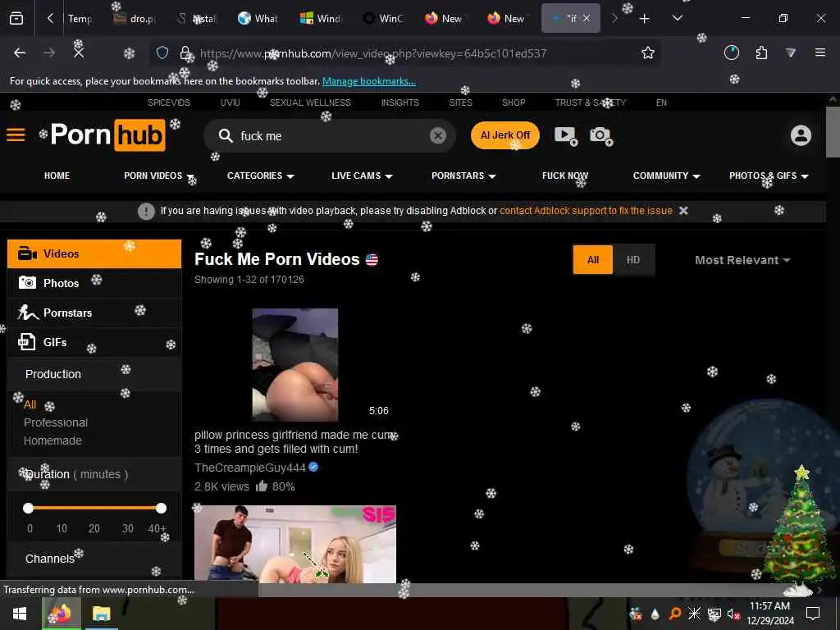Open Manage bookmarks link
This screenshot has height=630, width=840.
coord(368,81)
